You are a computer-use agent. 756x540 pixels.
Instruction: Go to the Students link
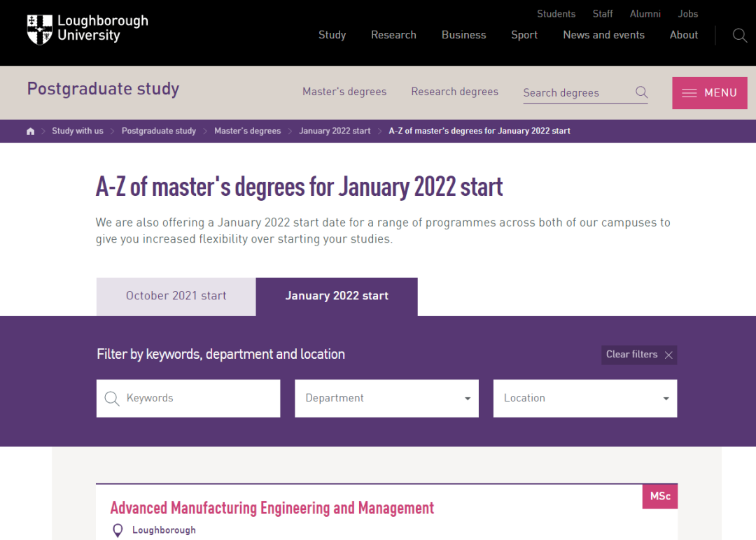pyautogui.click(x=556, y=14)
